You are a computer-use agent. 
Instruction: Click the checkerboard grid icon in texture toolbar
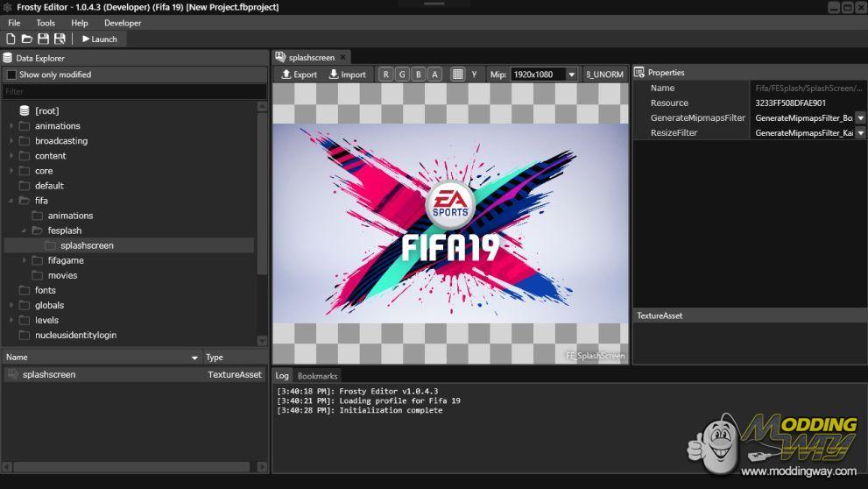tap(457, 74)
